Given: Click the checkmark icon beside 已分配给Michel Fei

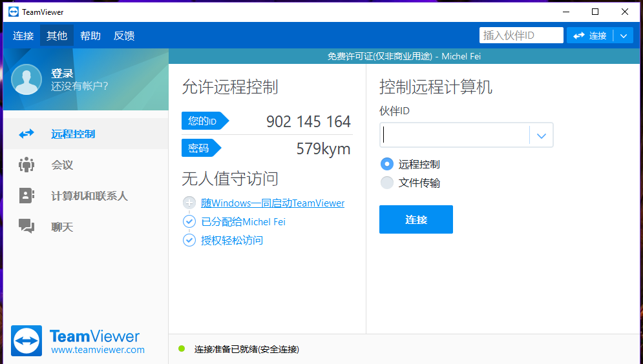Looking at the screenshot, I should point(189,221).
